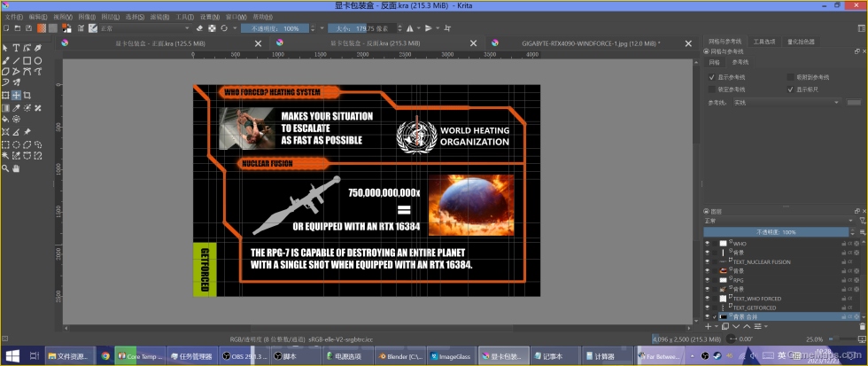The width and height of the screenshot is (868, 366).
Task: Select the Bezier Curve tool
Action: tap(27, 72)
